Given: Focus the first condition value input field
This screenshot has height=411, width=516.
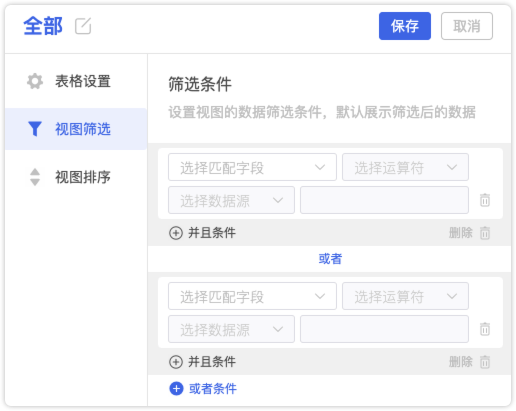Looking at the screenshot, I should 384,200.
